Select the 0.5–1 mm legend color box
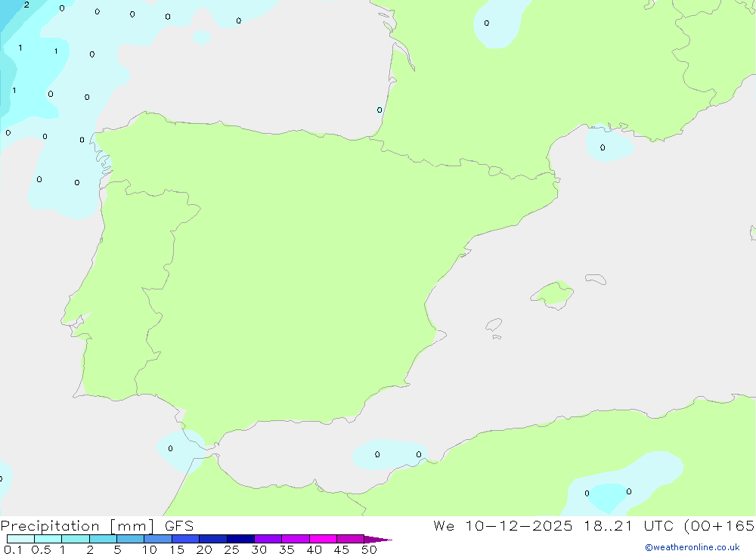Viewport: 756px width, 554px height. click(x=48, y=539)
